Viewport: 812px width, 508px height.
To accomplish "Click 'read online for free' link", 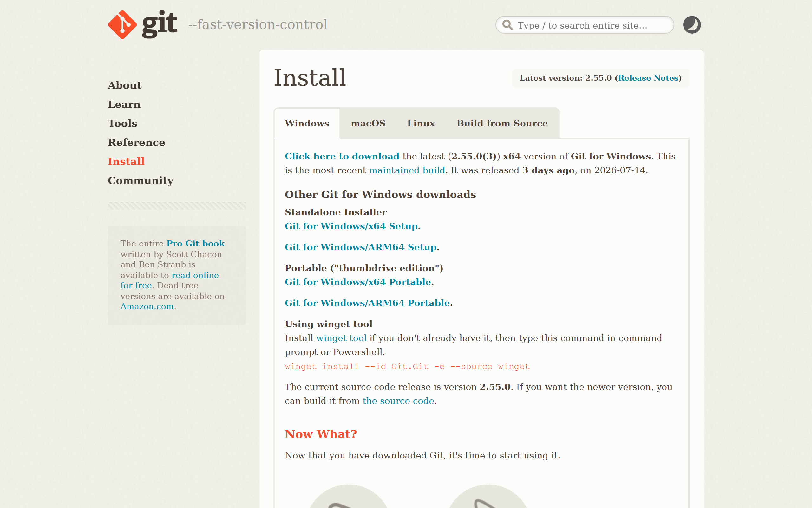I will pyautogui.click(x=169, y=280).
